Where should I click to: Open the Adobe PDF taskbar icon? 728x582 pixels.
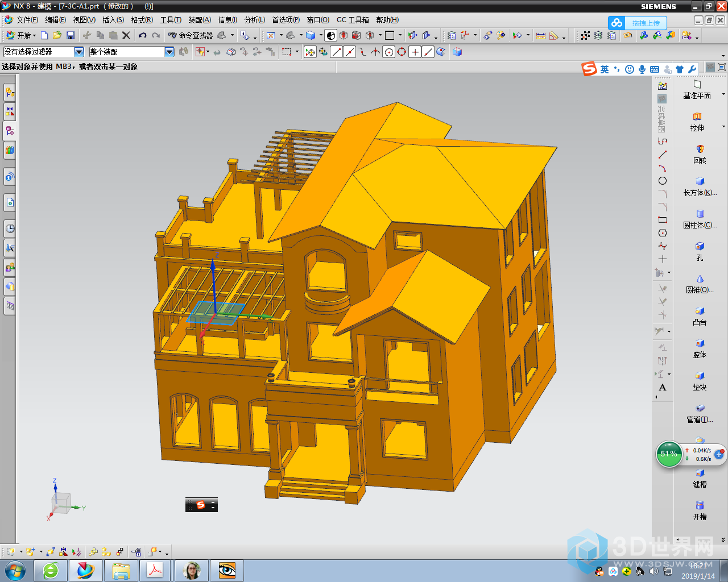155,571
